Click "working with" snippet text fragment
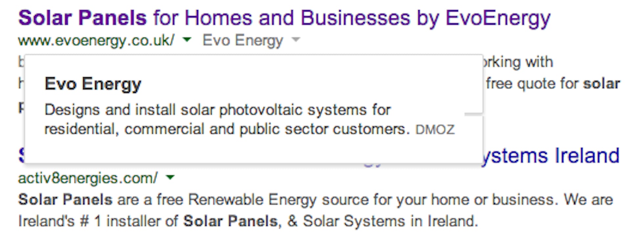 click(519, 62)
